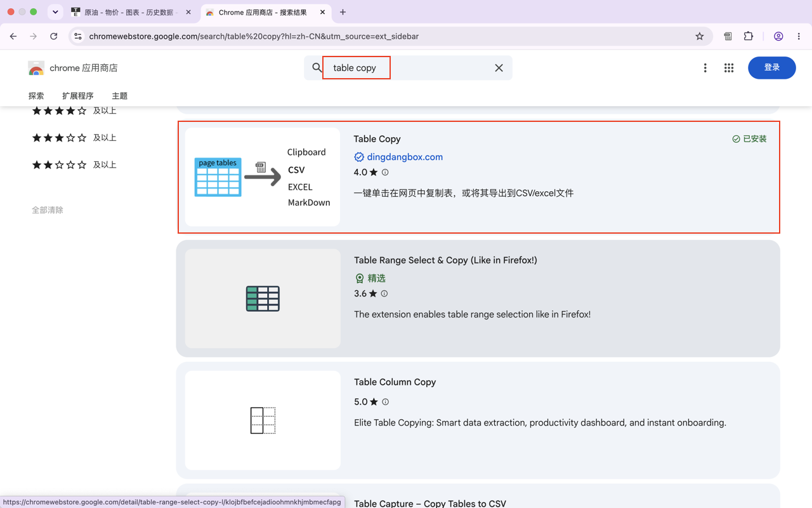812x508 pixels.
Task: Click the Table Range Select thumbnail
Action: coord(263,298)
